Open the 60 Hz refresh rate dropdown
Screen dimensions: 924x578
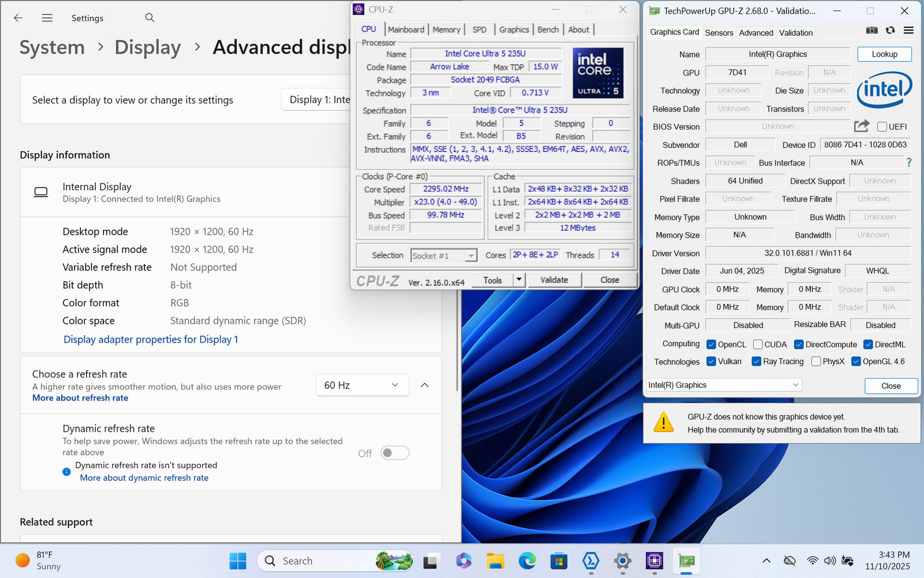(362, 385)
